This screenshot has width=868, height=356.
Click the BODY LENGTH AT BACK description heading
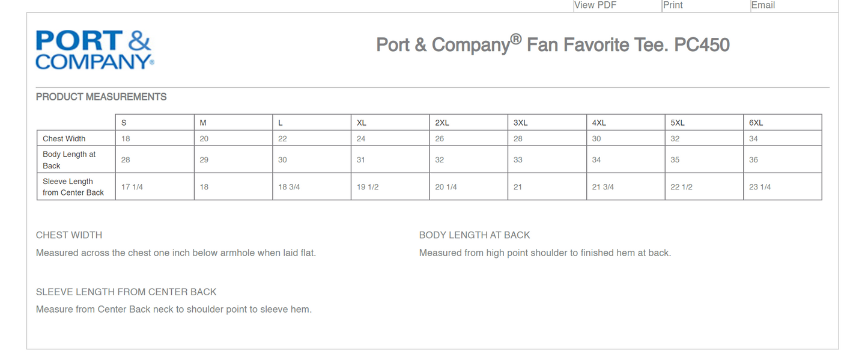pos(475,235)
